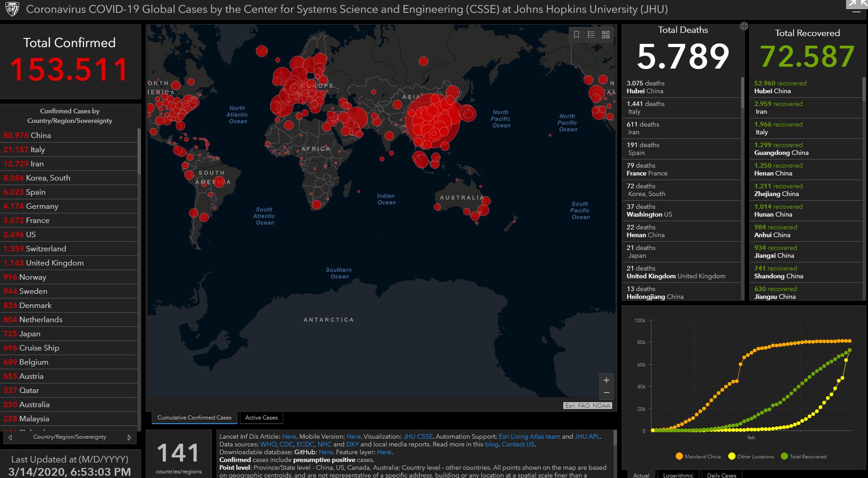This screenshot has width=868, height=478.
Task: Switch to Active Cases tab
Action: click(x=261, y=418)
